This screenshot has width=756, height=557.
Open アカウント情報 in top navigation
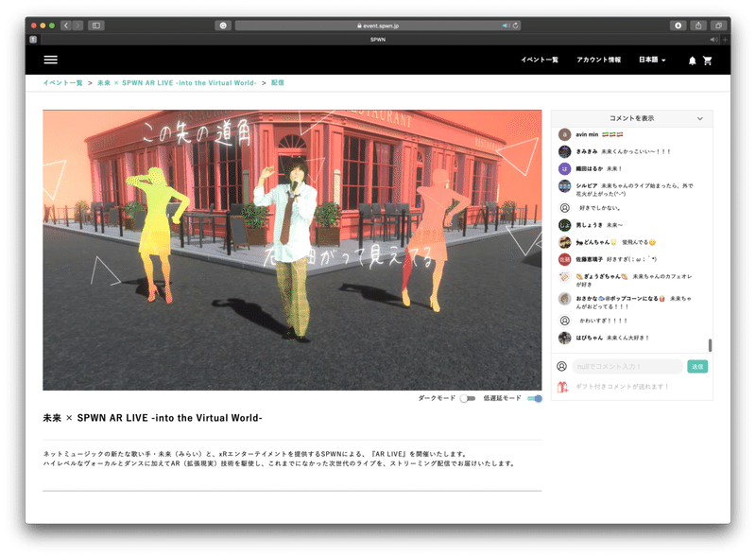(x=599, y=60)
